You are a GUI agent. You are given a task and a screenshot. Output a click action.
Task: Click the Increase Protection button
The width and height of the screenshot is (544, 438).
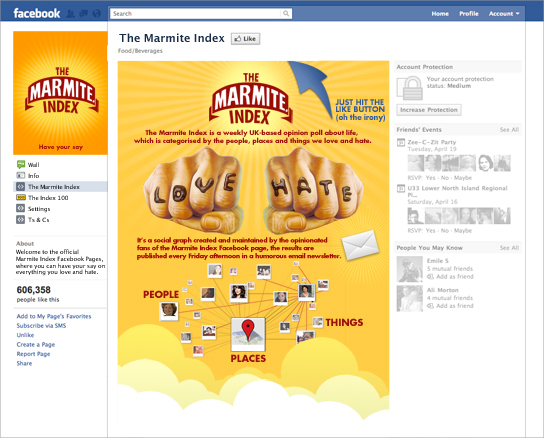pyautogui.click(x=429, y=110)
